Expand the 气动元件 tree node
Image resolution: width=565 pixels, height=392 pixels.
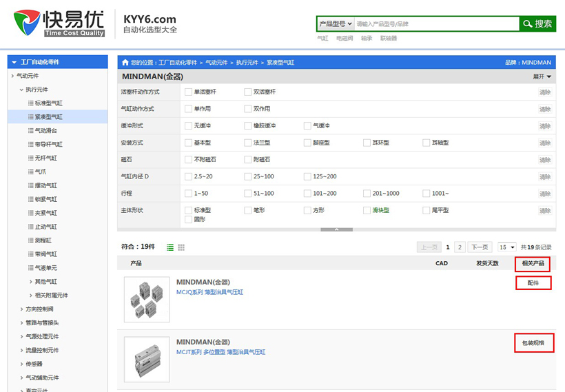pyautogui.click(x=12, y=76)
